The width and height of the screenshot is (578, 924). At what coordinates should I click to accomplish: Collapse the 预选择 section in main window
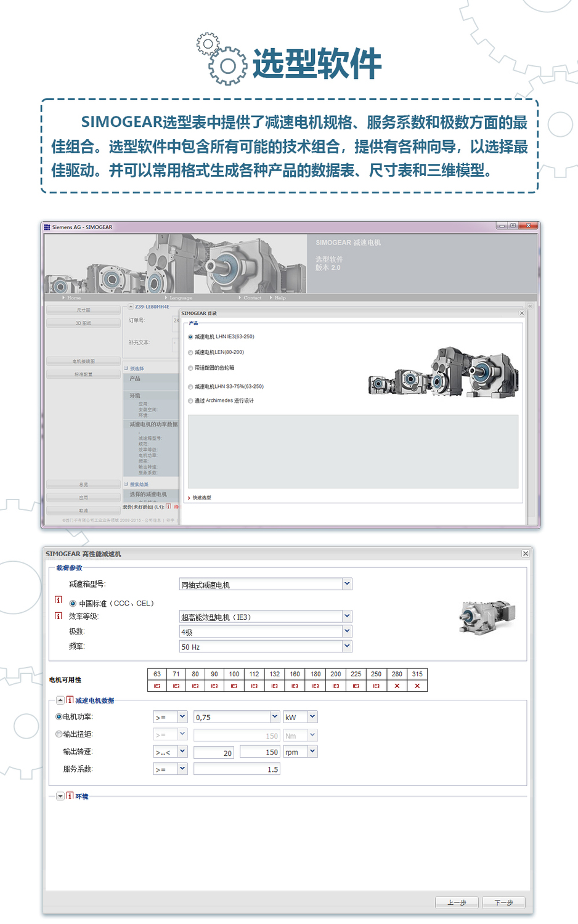pyautogui.click(x=126, y=368)
